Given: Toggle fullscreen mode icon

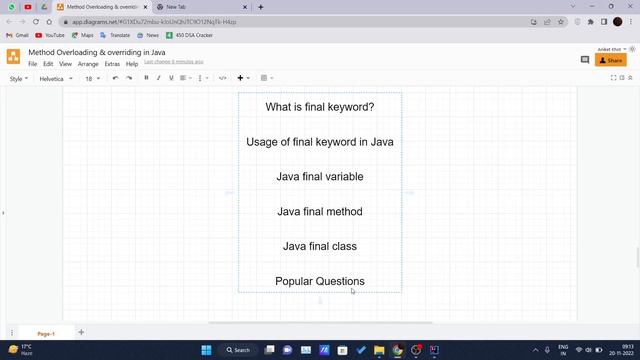Looking at the screenshot, I should pyautogui.click(x=613, y=78).
